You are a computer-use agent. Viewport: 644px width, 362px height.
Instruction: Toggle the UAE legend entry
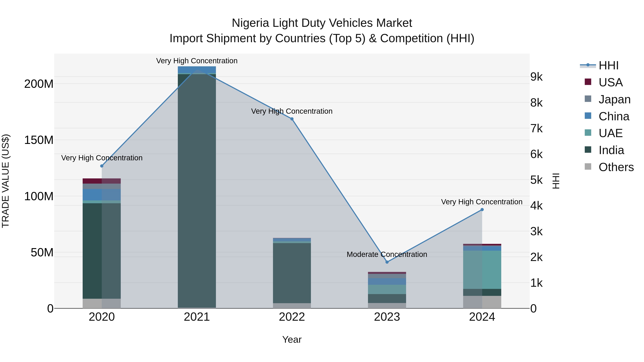pos(604,133)
